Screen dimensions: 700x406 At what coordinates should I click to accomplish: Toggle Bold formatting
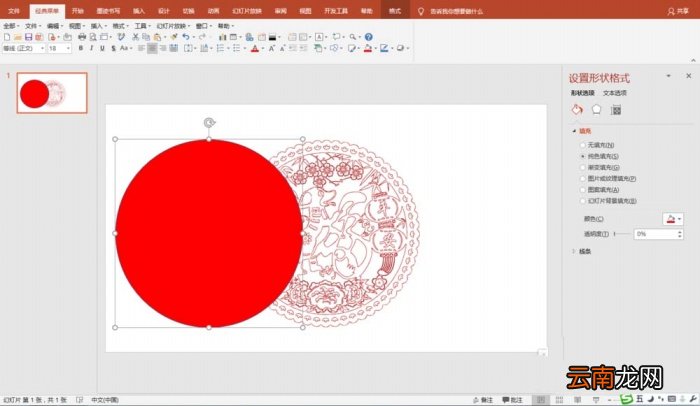[x=81, y=48]
